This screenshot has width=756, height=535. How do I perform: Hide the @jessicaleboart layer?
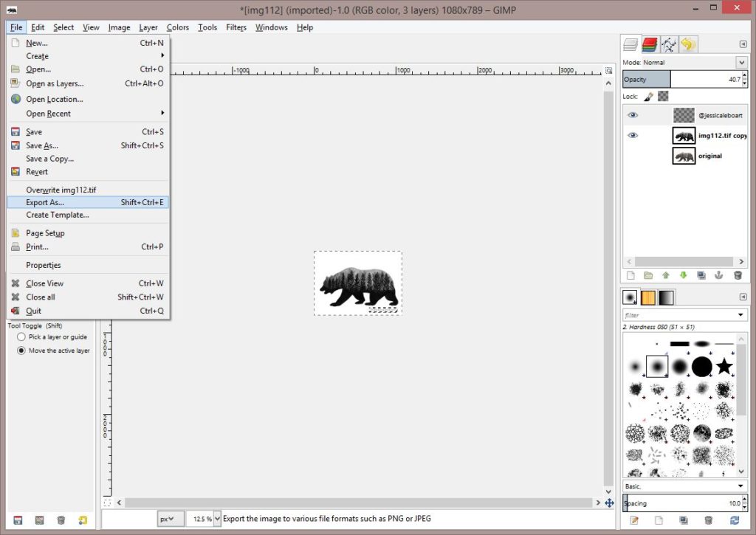click(633, 115)
